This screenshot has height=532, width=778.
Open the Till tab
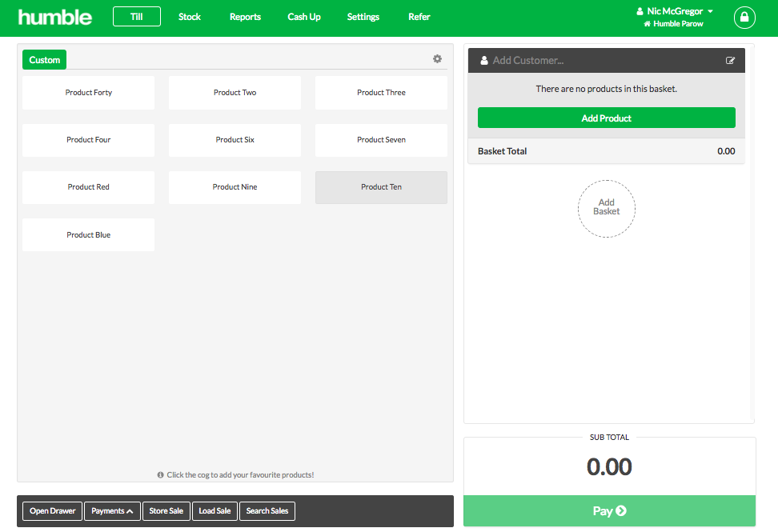click(x=136, y=16)
